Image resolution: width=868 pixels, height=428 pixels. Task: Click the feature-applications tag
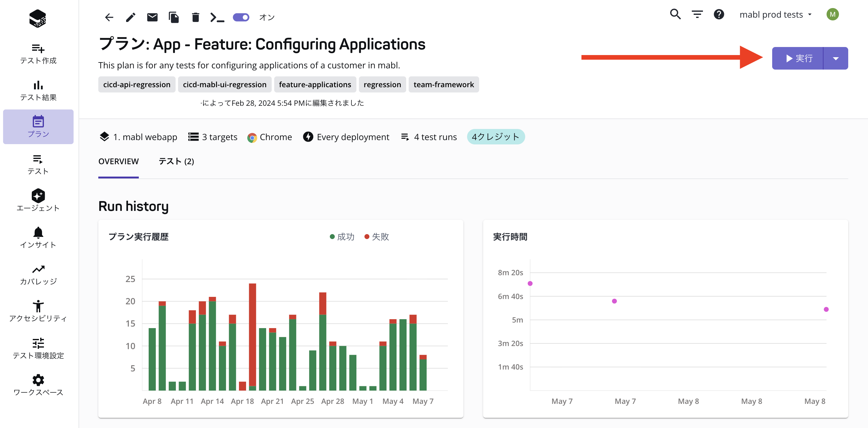pyautogui.click(x=315, y=84)
